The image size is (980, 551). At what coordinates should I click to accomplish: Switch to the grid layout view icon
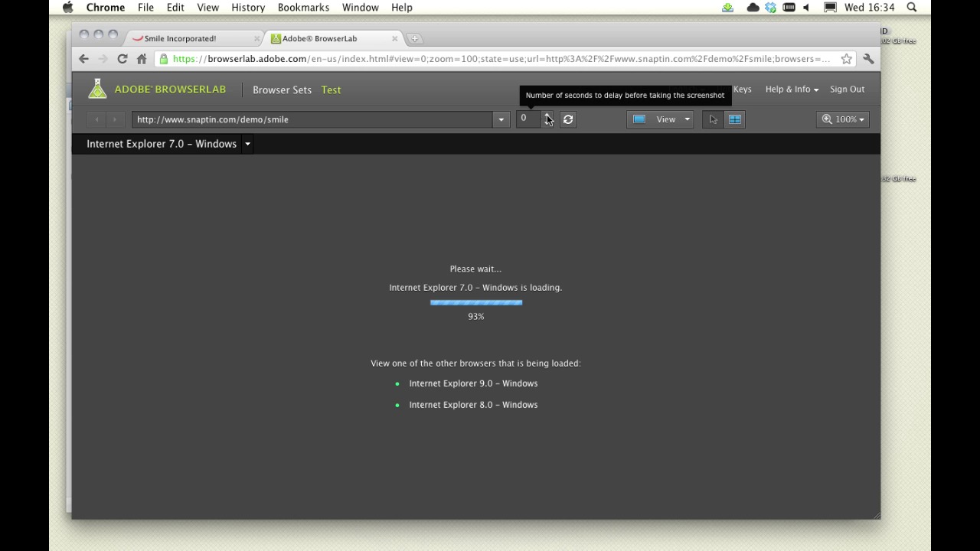[735, 119]
